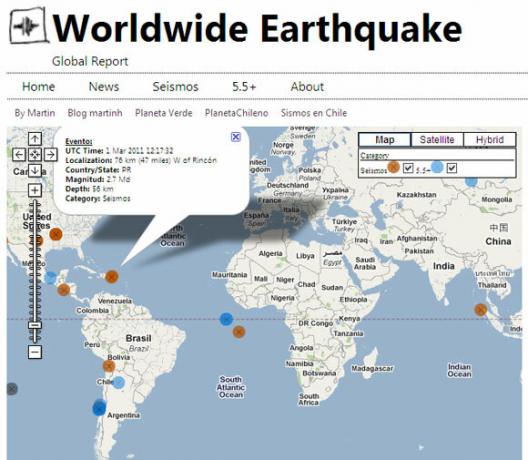The width and height of the screenshot is (528, 460).
Task: Click the orange Seismos legend swatch
Action: coord(394,167)
